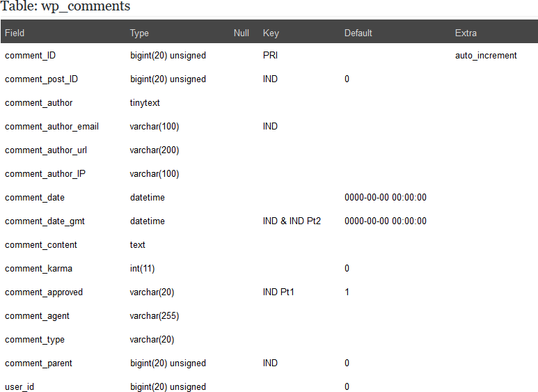Viewport: 538px width, 392px height.
Task: Select the comment_ID field name
Action: (30, 56)
